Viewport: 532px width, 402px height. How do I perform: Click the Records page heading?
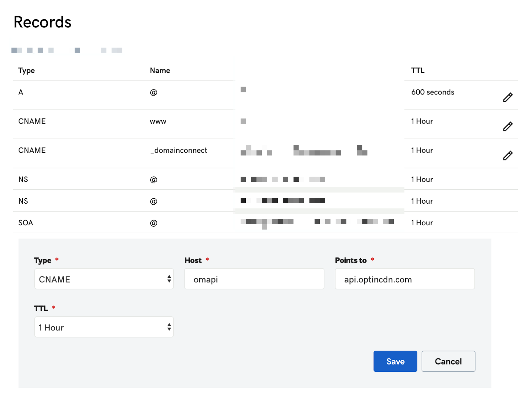(43, 22)
